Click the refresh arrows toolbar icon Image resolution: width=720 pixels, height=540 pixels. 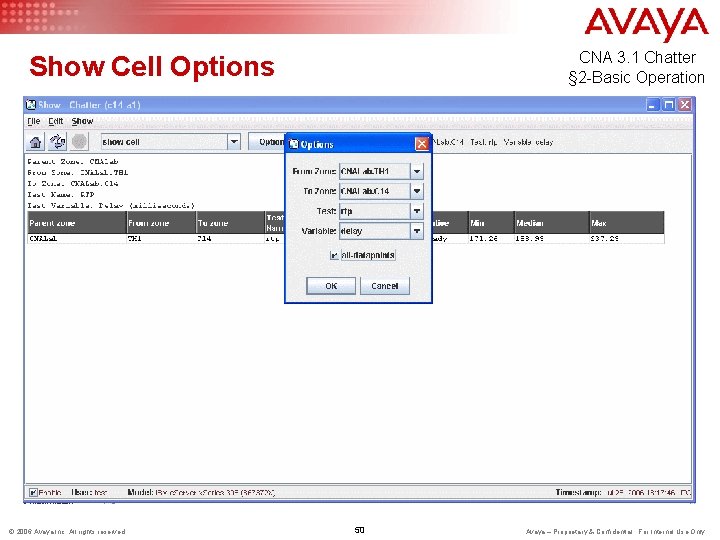pos(57,142)
